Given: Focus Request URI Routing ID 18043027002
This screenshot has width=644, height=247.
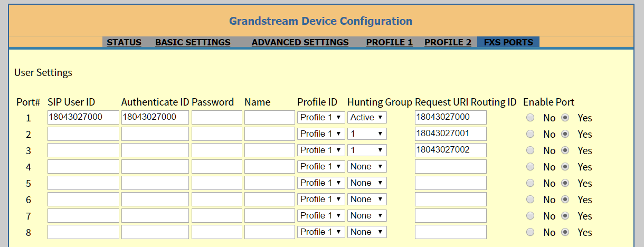Looking at the screenshot, I should pyautogui.click(x=451, y=150).
